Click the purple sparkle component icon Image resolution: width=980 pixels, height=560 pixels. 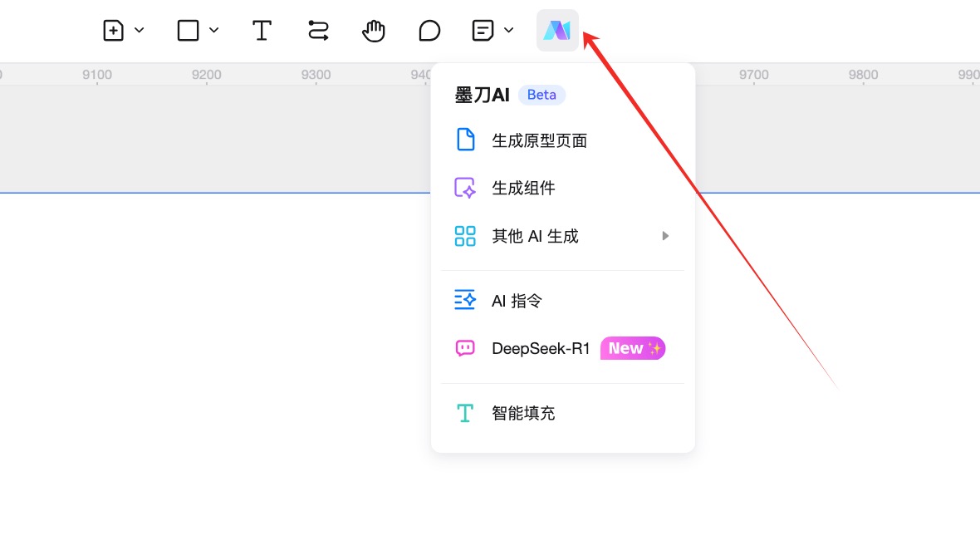point(465,188)
